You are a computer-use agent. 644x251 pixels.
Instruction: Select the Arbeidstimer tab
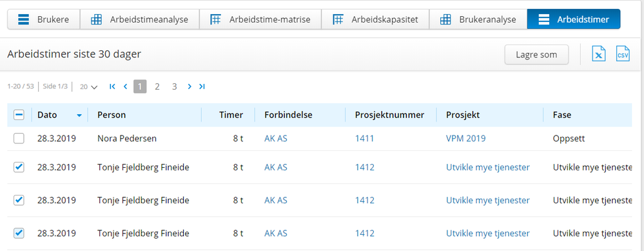[574, 19]
